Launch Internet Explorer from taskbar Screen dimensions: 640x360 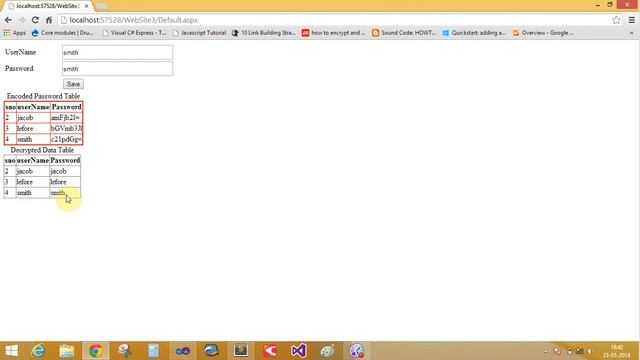click(x=38, y=351)
